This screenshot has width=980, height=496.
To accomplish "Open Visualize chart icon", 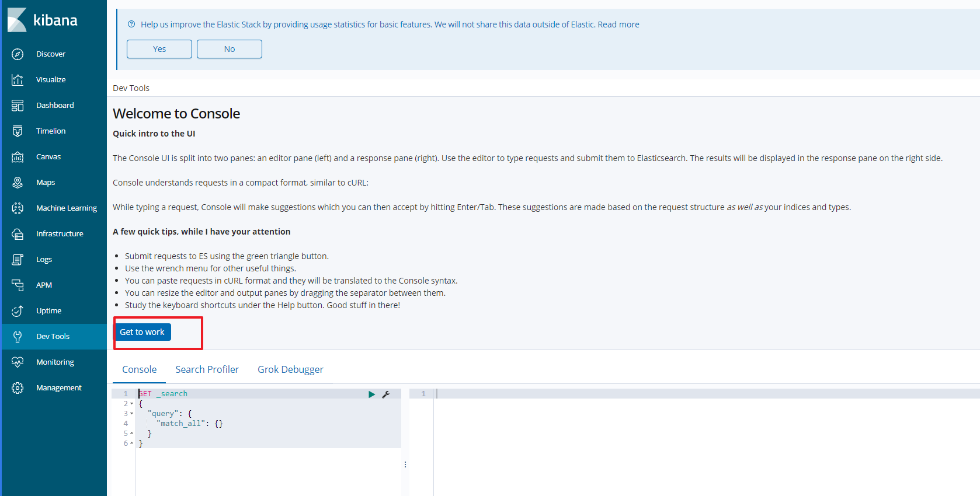I will tap(18, 80).
